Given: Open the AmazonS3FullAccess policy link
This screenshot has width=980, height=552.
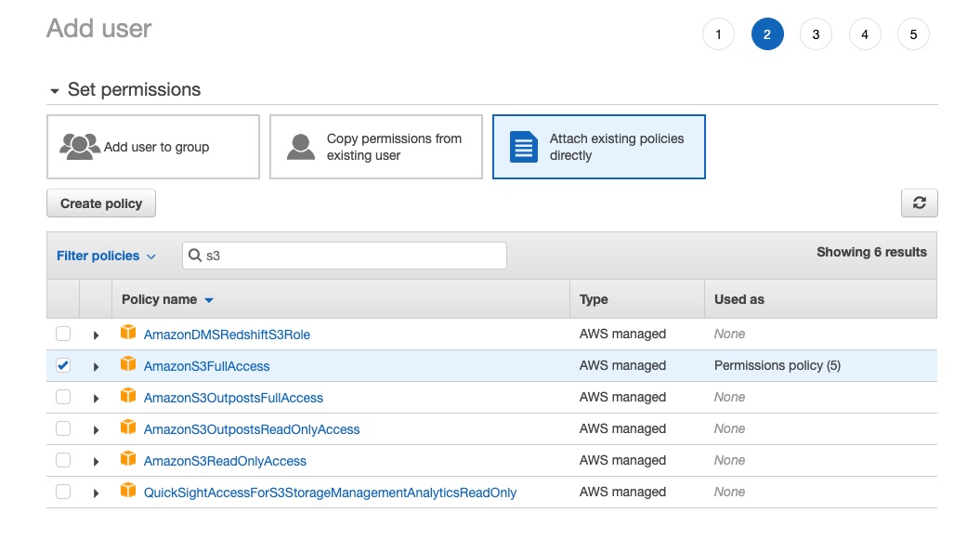Looking at the screenshot, I should click(x=207, y=366).
